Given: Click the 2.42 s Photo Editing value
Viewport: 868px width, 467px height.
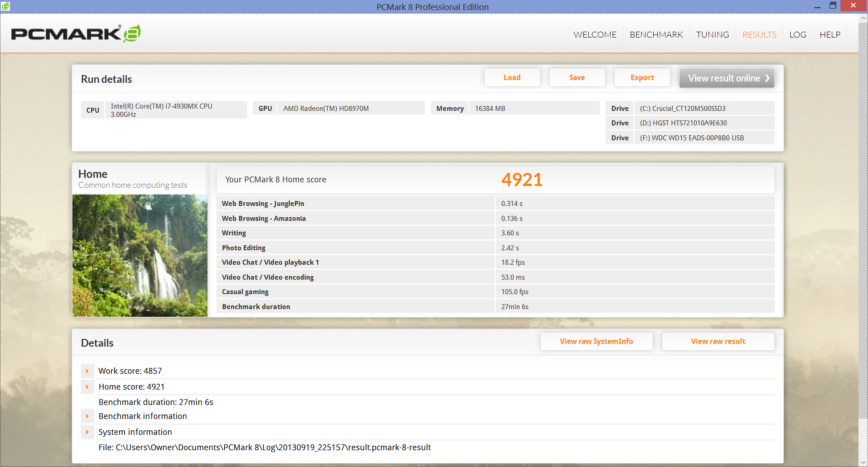Looking at the screenshot, I should coord(510,248).
